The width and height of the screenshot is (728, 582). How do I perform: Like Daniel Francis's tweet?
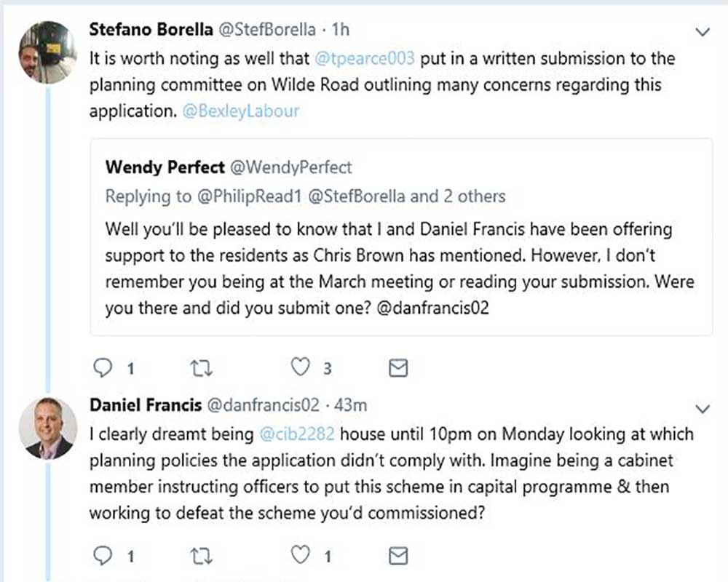point(301,557)
